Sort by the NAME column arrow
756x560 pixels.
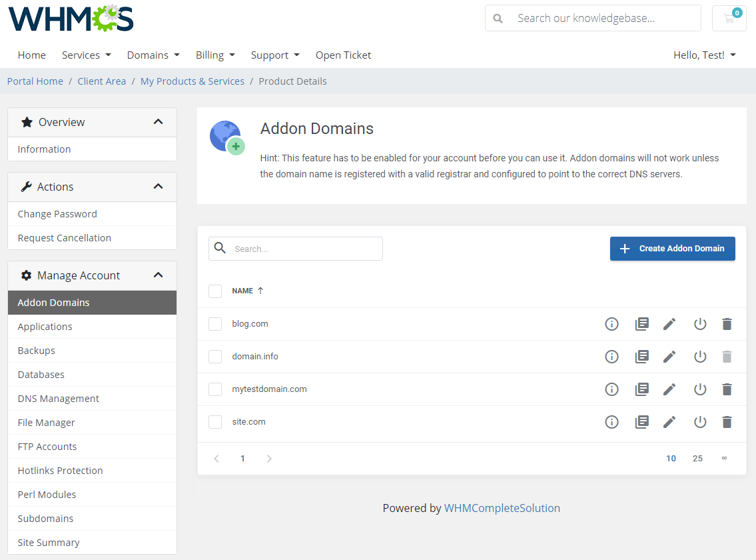pos(260,291)
